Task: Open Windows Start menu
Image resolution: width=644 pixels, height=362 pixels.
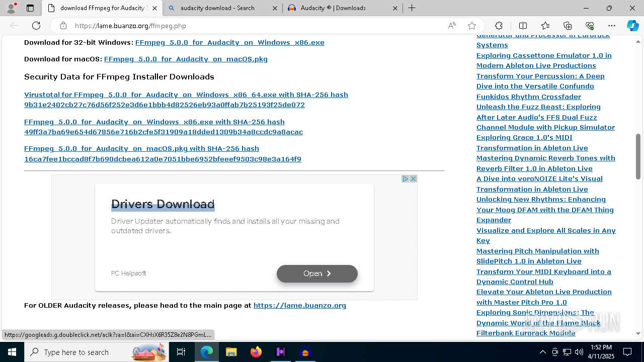Action: coord(12,352)
